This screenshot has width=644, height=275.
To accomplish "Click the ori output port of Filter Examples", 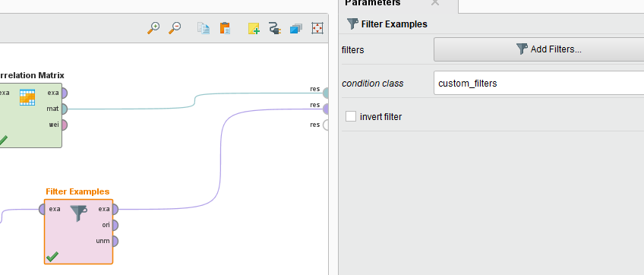I will [x=115, y=226].
